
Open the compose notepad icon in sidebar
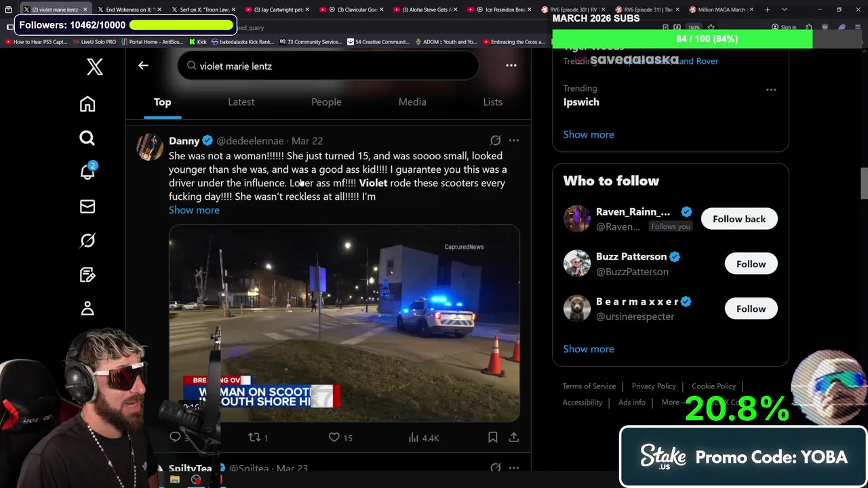click(x=87, y=274)
